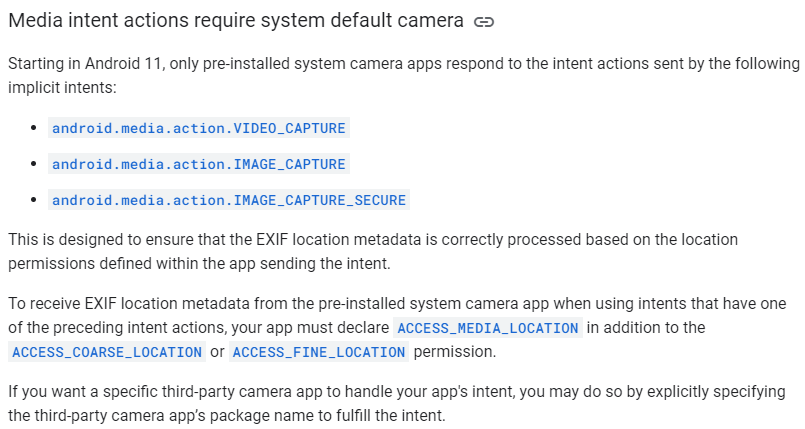Image resolution: width=805 pixels, height=429 pixels.
Task: Open the android.media.action.IMAGE_CAPTURE link
Action: [x=199, y=164]
